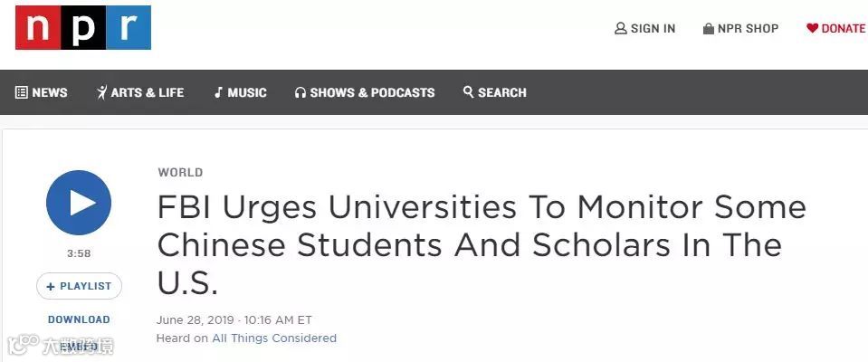Viewport: 868px width, 362px height.
Task: Click the headphones icon for Shows & Podcasts
Action: [300, 92]
